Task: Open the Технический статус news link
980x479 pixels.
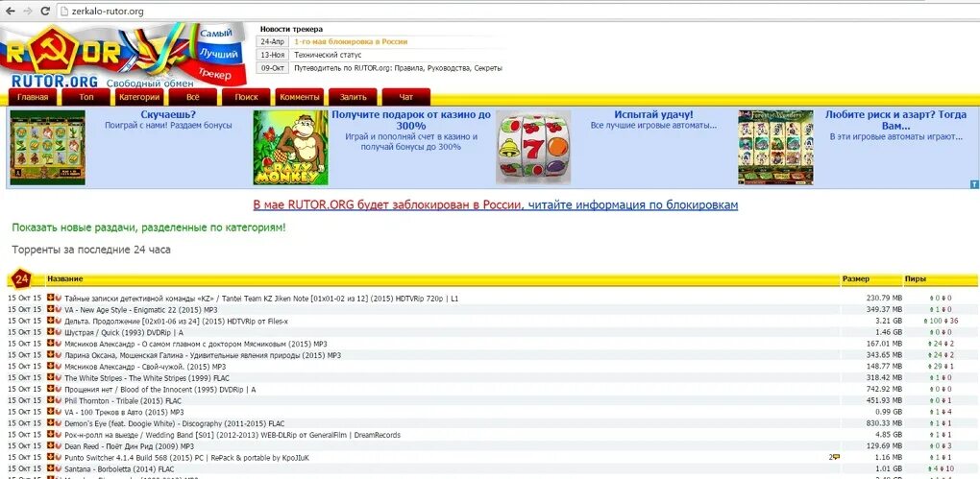Action: click(x=328, y=55)
